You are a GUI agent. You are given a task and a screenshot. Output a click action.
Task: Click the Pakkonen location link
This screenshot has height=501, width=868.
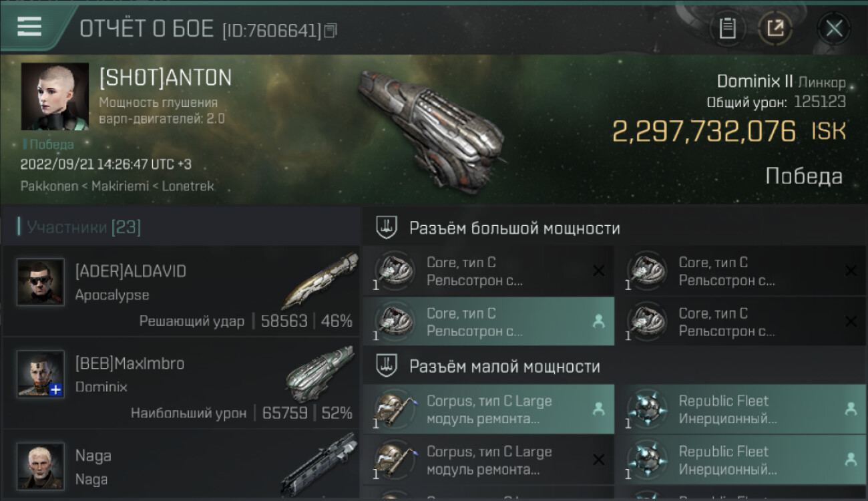pos(49,186)
